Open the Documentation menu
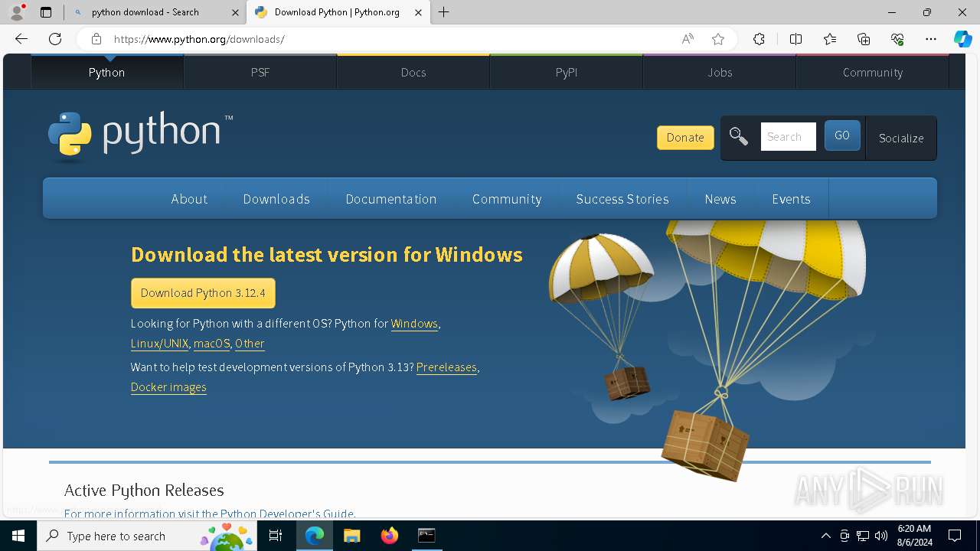 point(391,199)
